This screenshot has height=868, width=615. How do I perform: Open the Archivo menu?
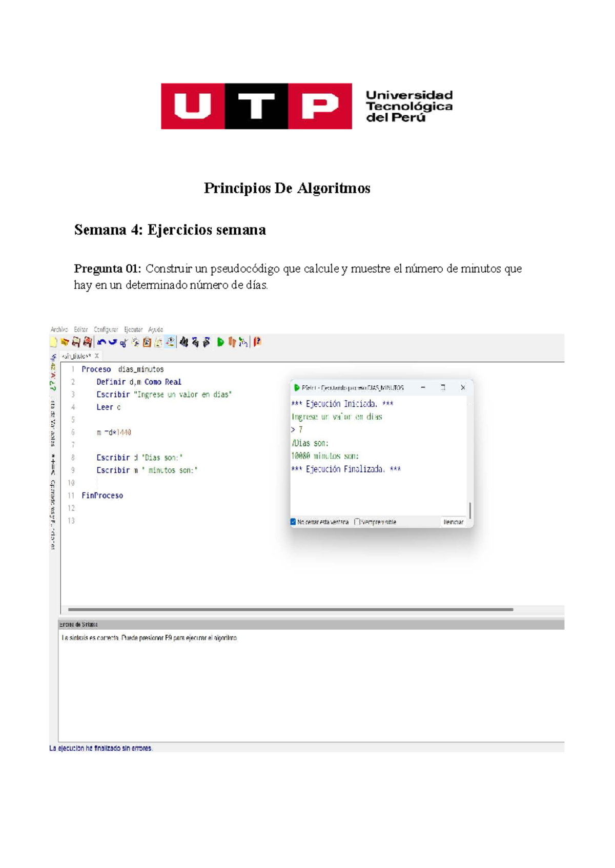coord(59,329)
